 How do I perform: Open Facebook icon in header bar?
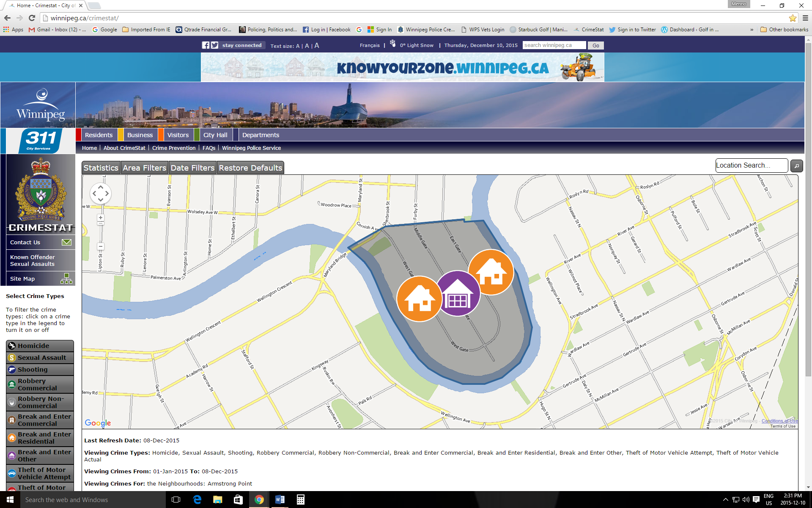click(206, 45)
